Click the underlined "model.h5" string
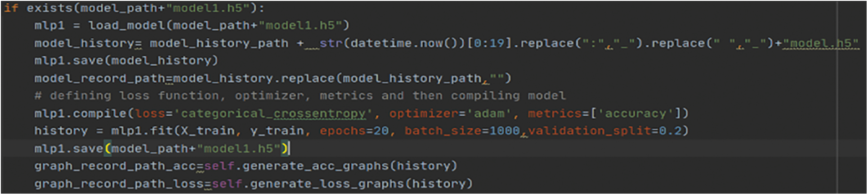Image resolution: width=868 pixels, height=195 pixels. click(820, 43)
